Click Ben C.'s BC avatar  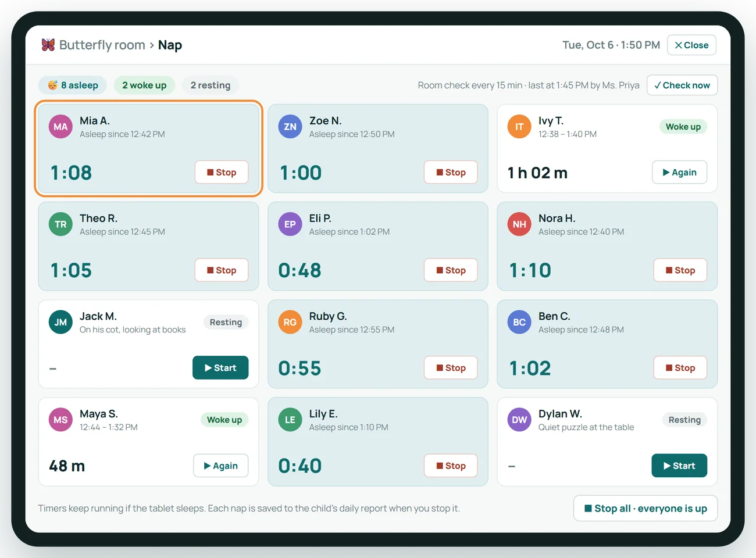[x=519, y=323]
